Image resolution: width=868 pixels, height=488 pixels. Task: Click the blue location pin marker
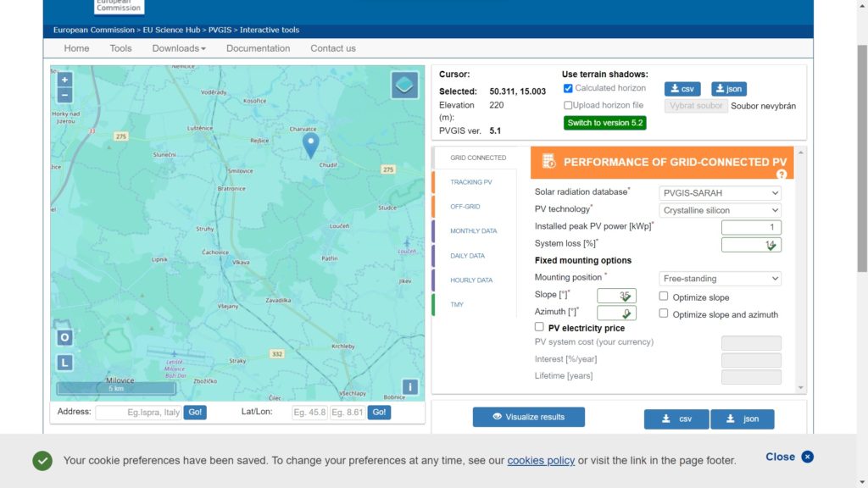pyautogui.click(x=310, y=146)
